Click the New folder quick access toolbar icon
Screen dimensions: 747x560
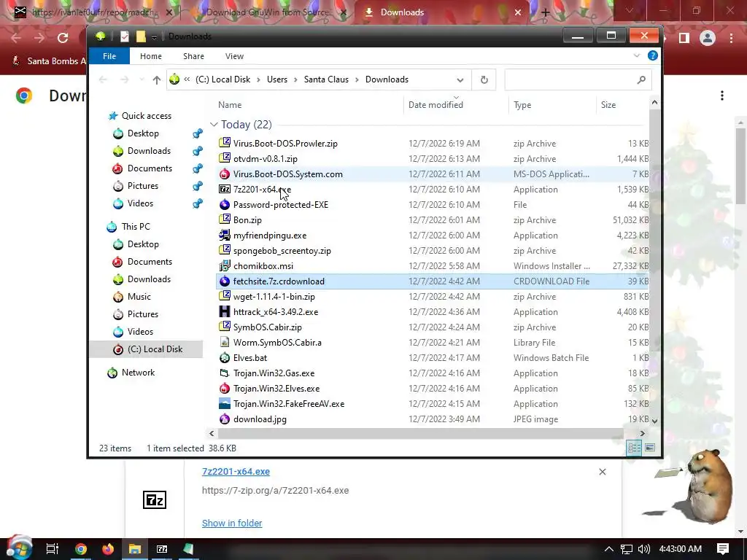pos(141,36)
